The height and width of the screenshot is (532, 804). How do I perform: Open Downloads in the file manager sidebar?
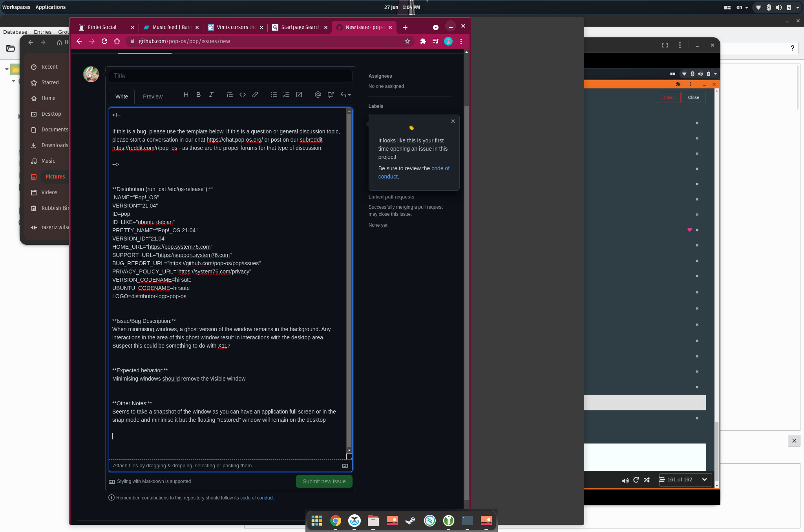click(55, 145)
